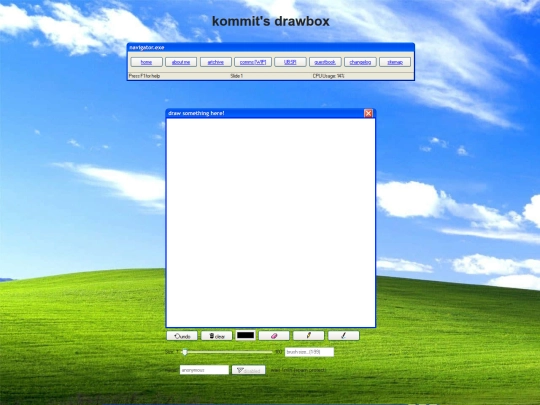The image size is (540, 405).
Task: Click the brush size slider
Action: pos(228,352)
